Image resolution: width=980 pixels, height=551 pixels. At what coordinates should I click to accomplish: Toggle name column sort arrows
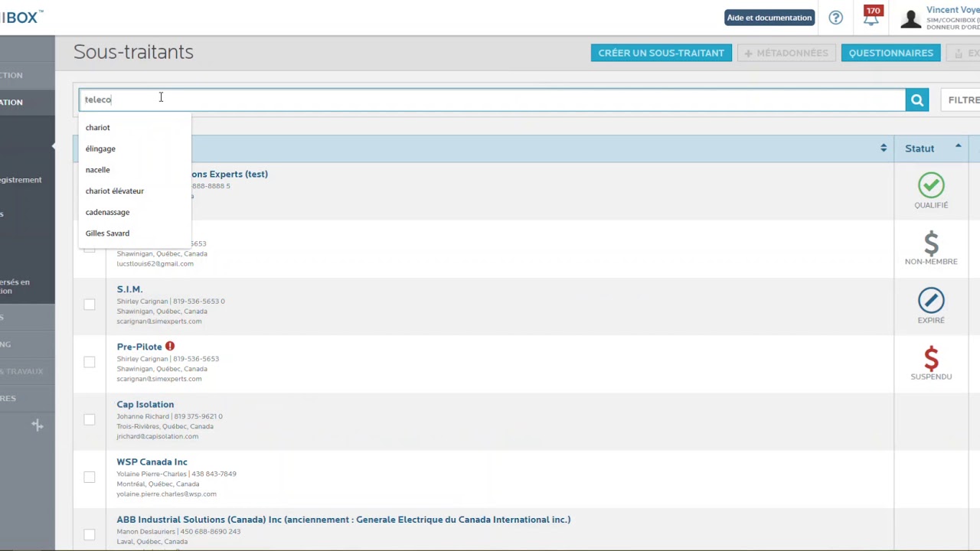click(883, 148)
